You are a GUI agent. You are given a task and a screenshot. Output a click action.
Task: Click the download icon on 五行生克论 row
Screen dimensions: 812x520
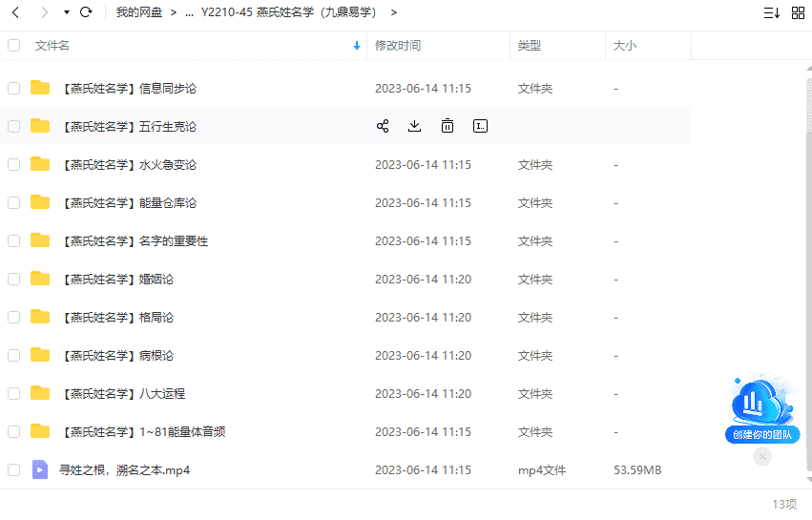click(x=414, y=126)
